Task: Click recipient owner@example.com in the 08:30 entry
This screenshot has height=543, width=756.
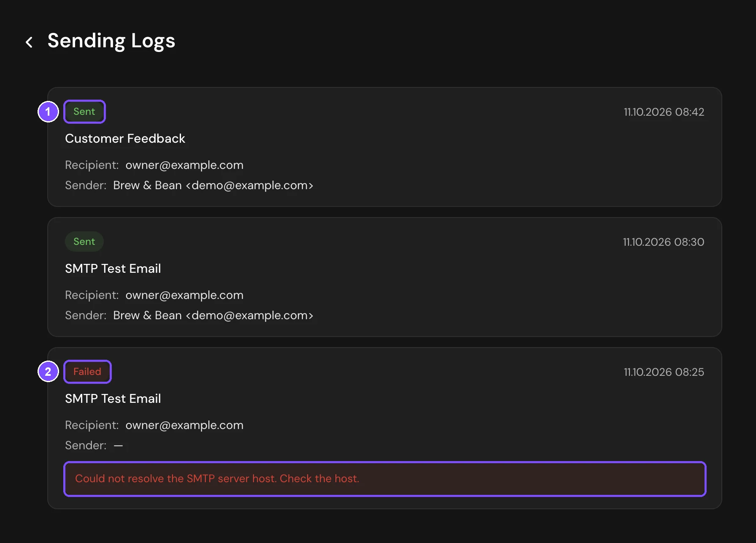Action: pos(184,295)
